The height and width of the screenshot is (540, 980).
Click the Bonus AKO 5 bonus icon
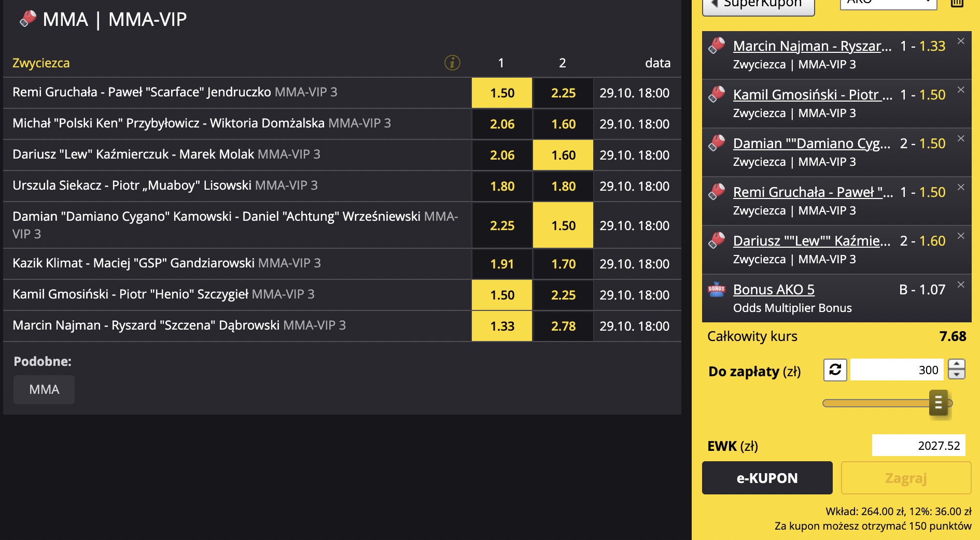tap(717, 289)
